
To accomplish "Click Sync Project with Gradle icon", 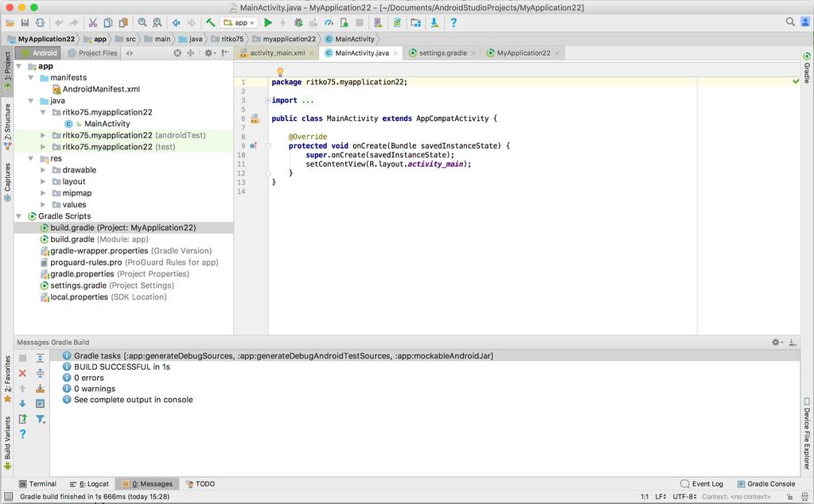I will pos(397,23).
